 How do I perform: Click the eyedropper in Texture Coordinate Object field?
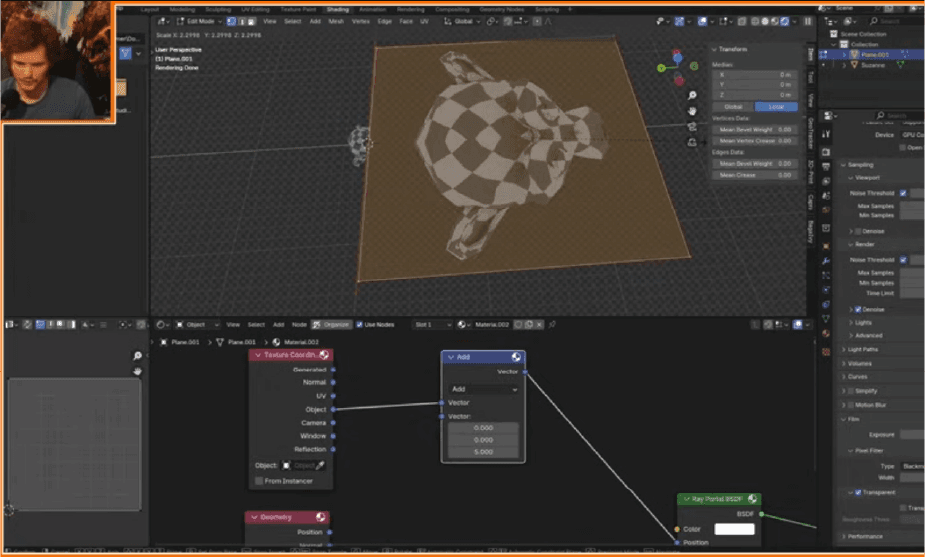click(x=321, y=465)
